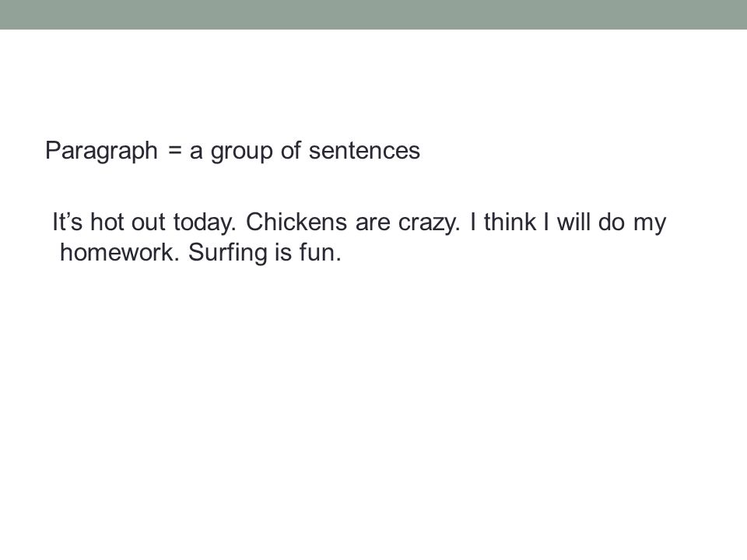Click the word "Paragraph" in the definition
Image resolution: width=747 pixels, height=560 pixels.
click(x=101, y=152)
